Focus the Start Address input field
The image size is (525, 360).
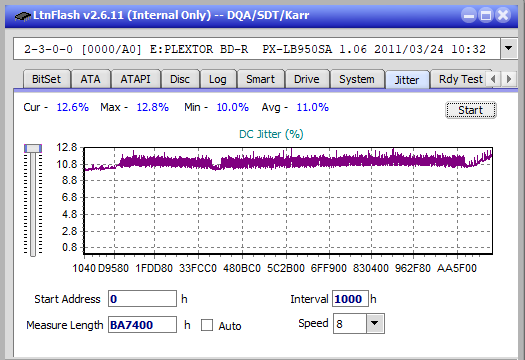142,299
